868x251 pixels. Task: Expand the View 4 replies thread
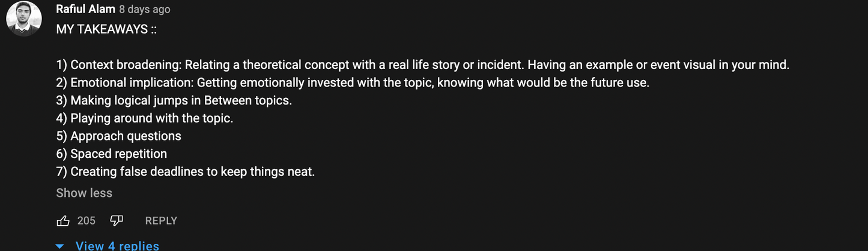[x=117, y=246]
